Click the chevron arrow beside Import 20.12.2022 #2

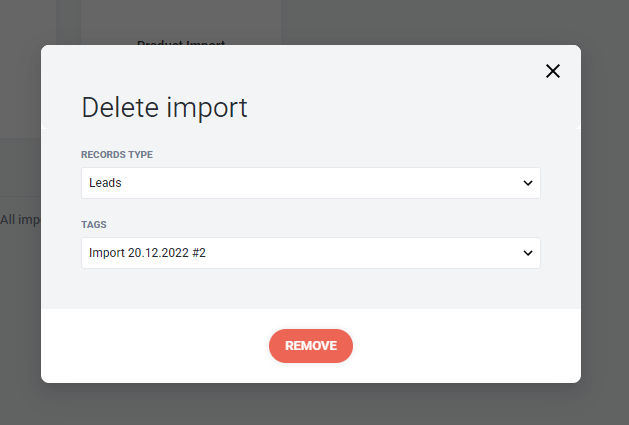coord(528,253)
